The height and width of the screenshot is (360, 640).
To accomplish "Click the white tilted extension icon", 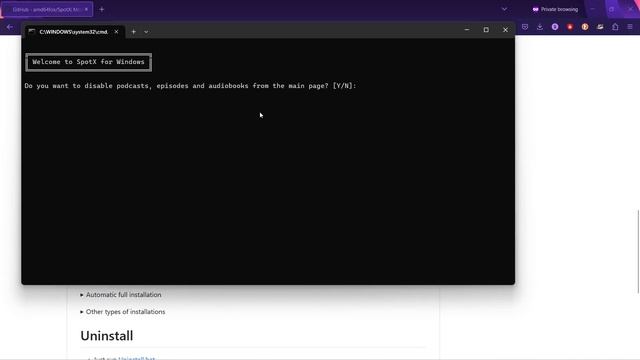I will (600, 27).
